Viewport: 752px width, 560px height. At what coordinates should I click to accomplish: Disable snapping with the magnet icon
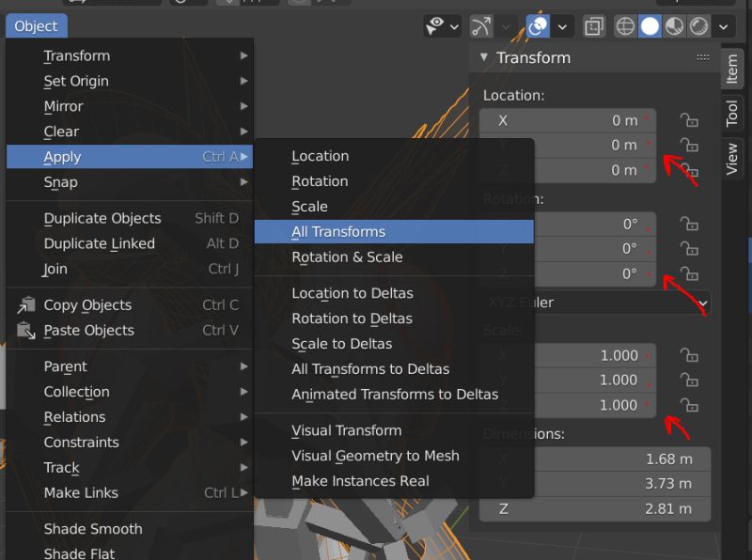[481, 26]
